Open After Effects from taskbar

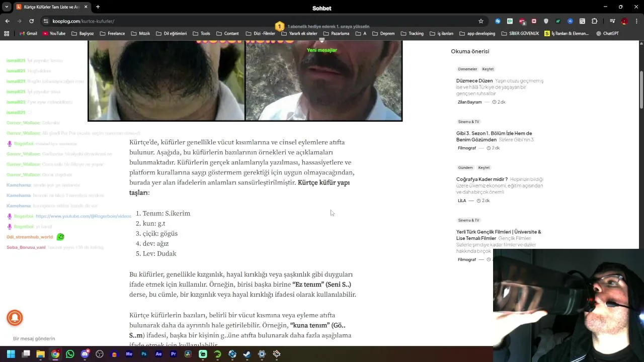click(x=158, y=354)
